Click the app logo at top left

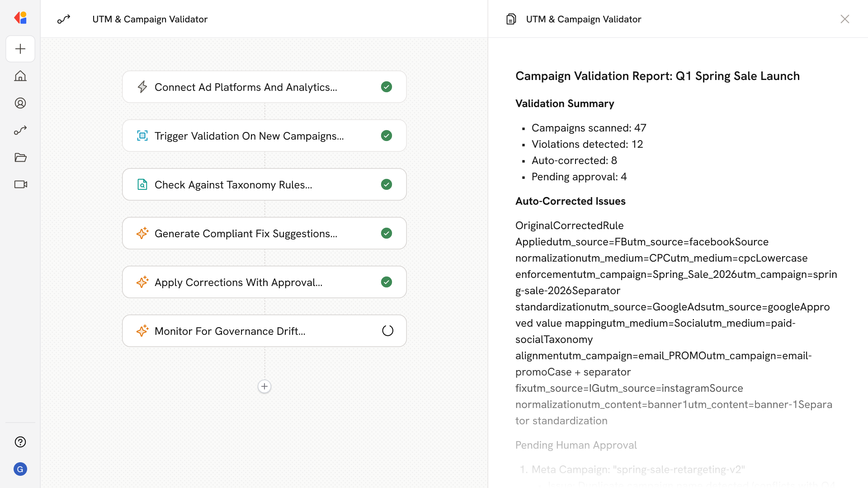click(x=20, y=18)
